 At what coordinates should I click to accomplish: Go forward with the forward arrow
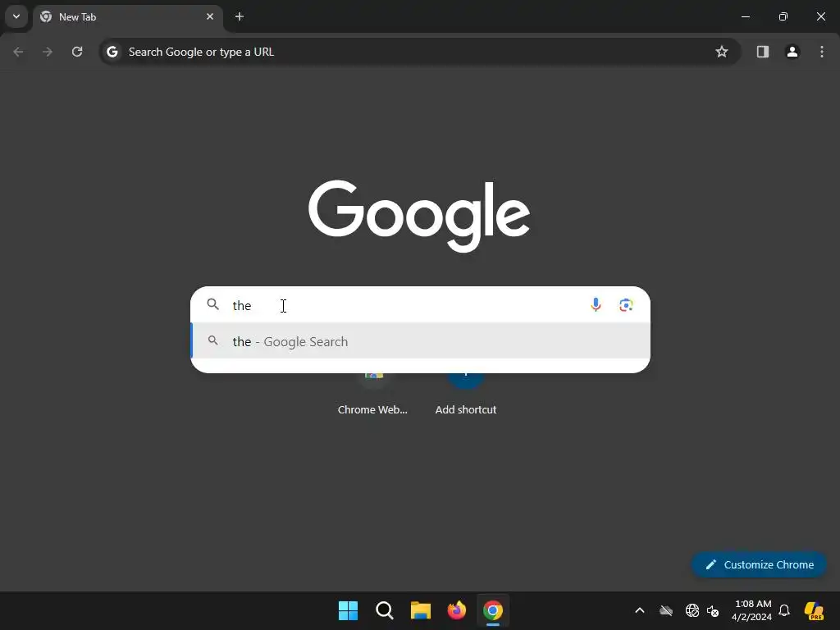click(x=48, y=52)
